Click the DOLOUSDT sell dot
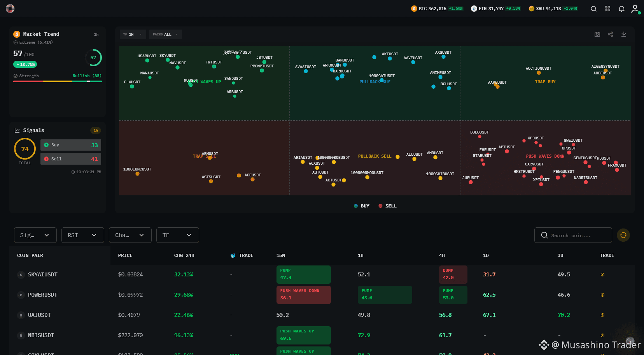This screenshot has width=644, height=355. [x=479, y=137]
